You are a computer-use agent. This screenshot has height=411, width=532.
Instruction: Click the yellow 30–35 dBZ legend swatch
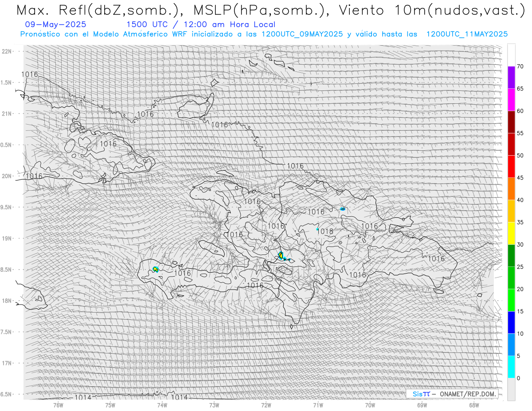click(511, 233)
